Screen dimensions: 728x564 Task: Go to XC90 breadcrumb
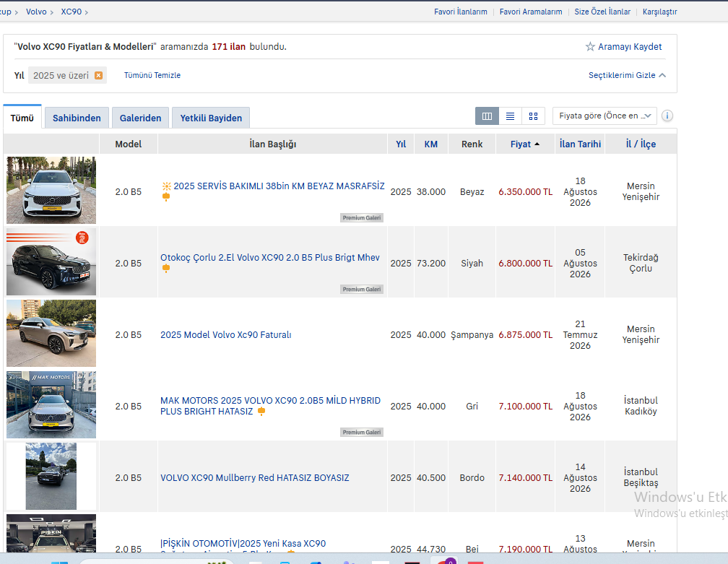tap(71, 12)
